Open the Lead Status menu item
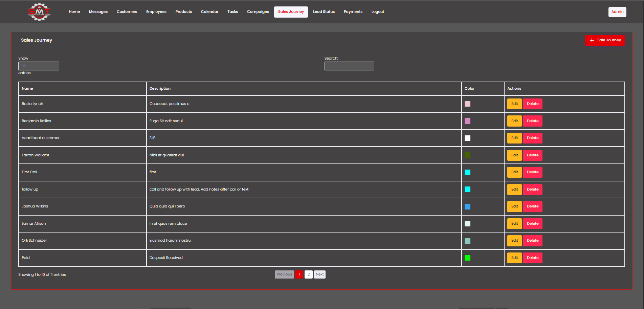This screenshot has width=644, height=309. pyautogui.click(x=324, y=12)
